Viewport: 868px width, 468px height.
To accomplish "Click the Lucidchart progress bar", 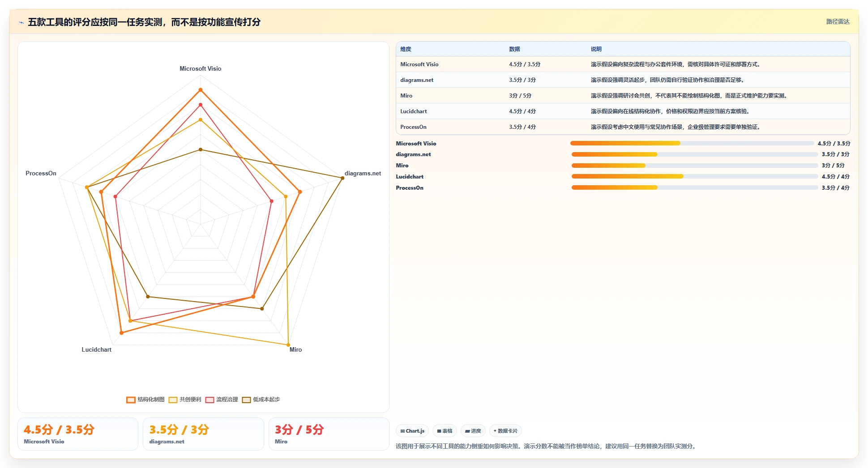I will pyautogui.click(x=695, y=176).
